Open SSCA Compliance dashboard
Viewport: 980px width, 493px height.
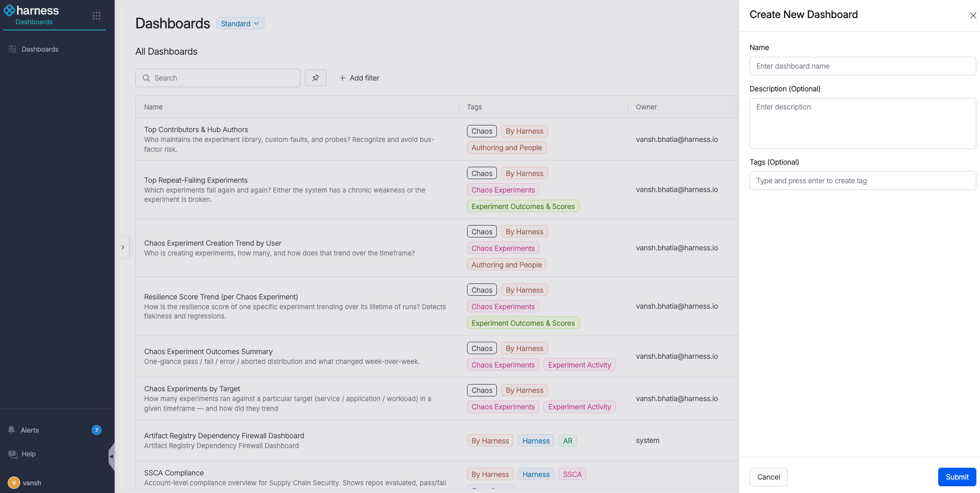(174, 473)
